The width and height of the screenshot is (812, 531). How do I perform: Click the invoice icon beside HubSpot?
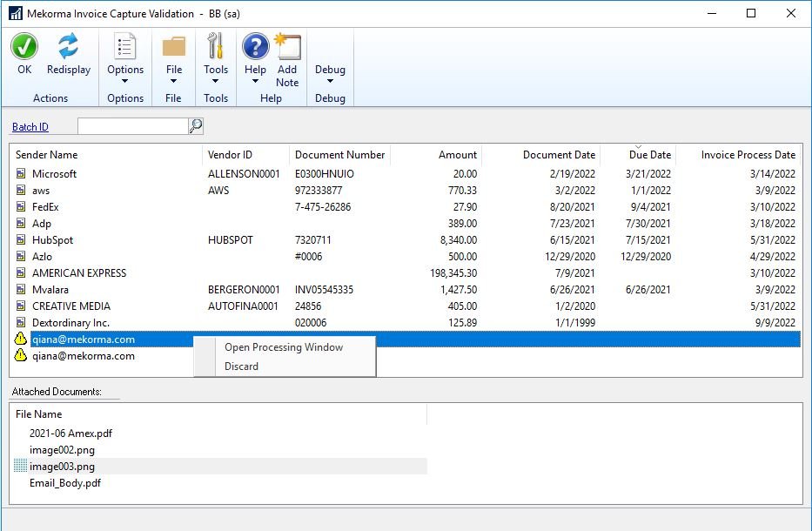click(21, 240)
